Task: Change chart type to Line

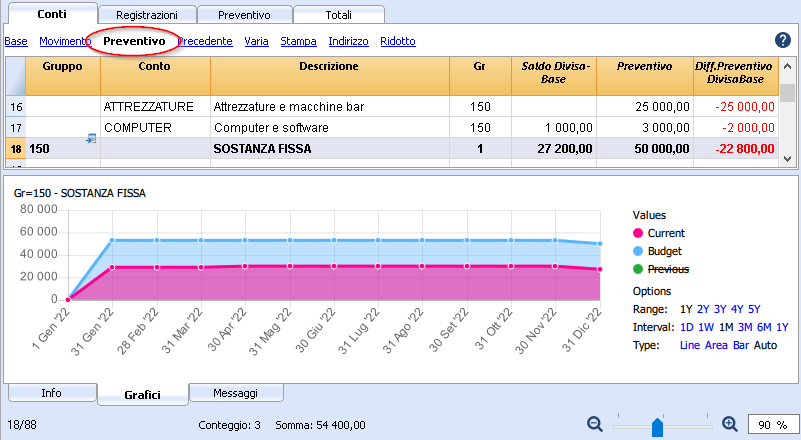Action: pyautogui.click(x=690, y=345)
